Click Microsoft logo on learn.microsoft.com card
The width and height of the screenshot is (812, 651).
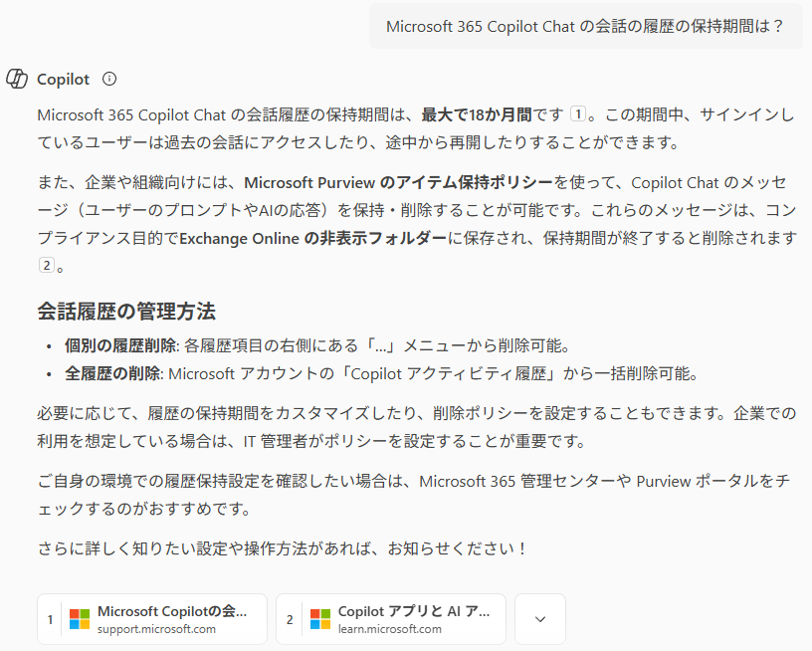(320, 619)
